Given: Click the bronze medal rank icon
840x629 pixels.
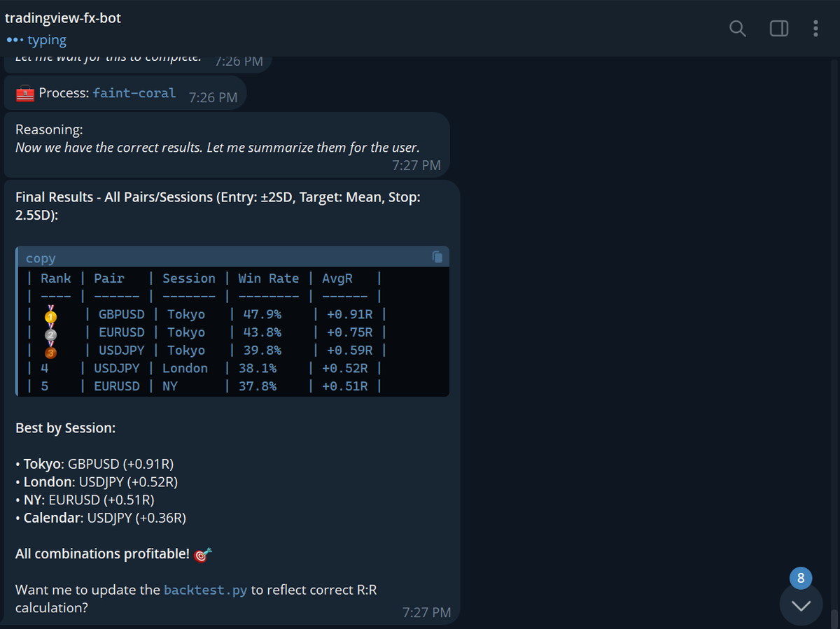Looking at the screenshot, I should point(50,351).
